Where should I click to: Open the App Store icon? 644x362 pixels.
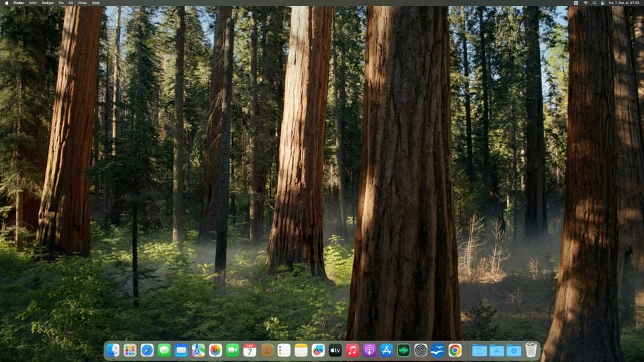tap(386, 350)
